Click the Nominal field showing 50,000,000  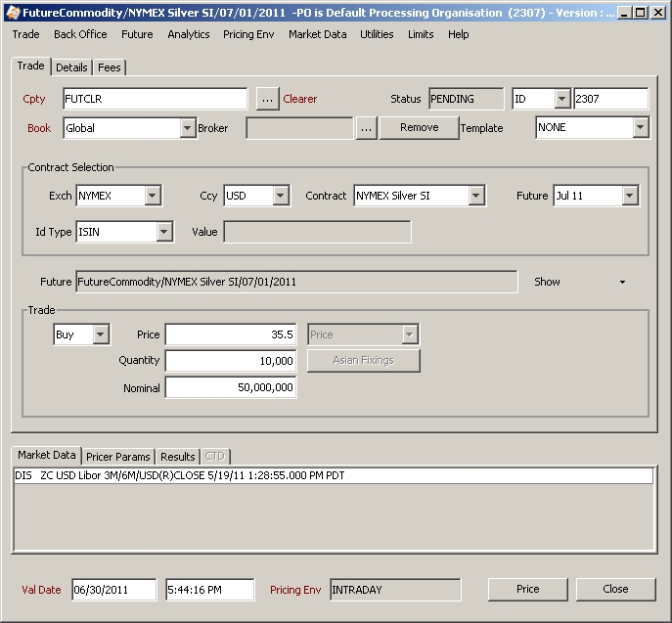(231, 387)
